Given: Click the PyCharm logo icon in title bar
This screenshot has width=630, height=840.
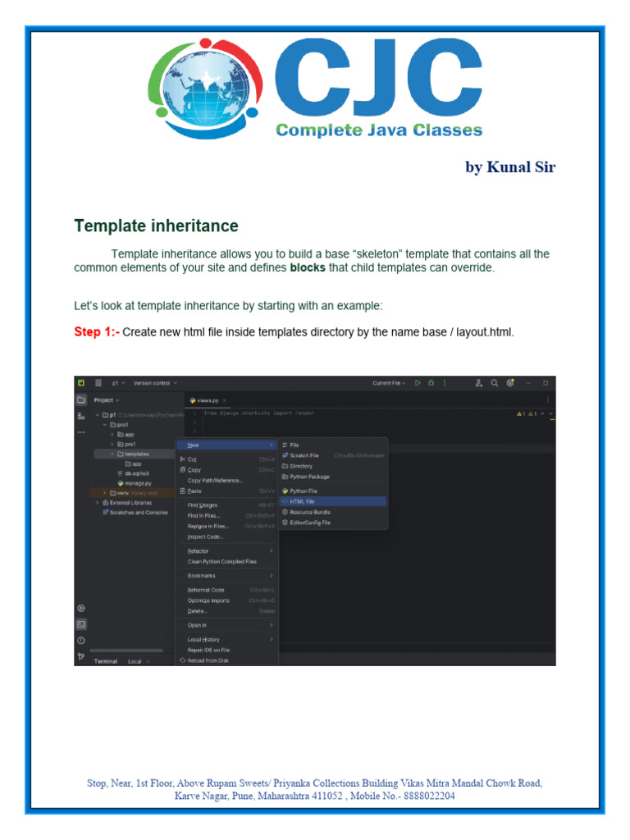Looking at the screenshot, I should (81, 383).
